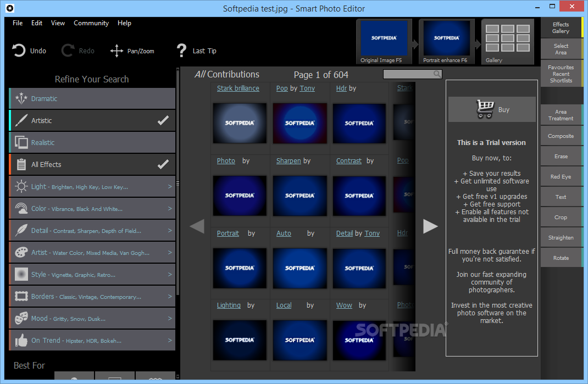Open the Help menu

[x=124, y=23]
